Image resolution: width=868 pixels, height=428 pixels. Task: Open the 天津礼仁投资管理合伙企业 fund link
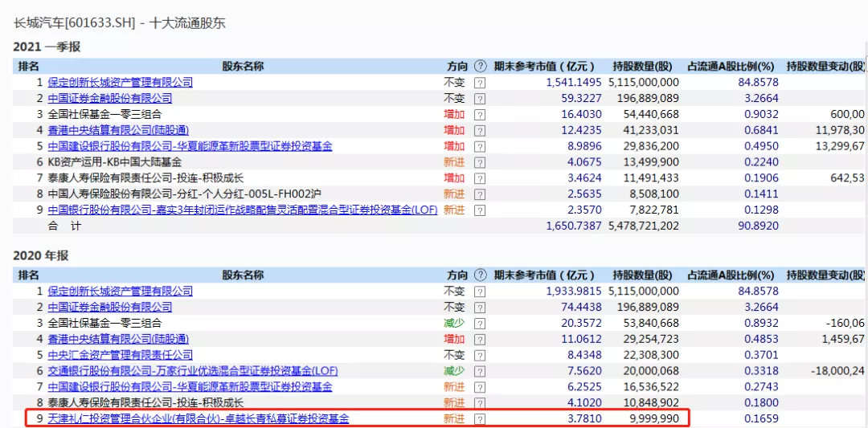(199, 419)
